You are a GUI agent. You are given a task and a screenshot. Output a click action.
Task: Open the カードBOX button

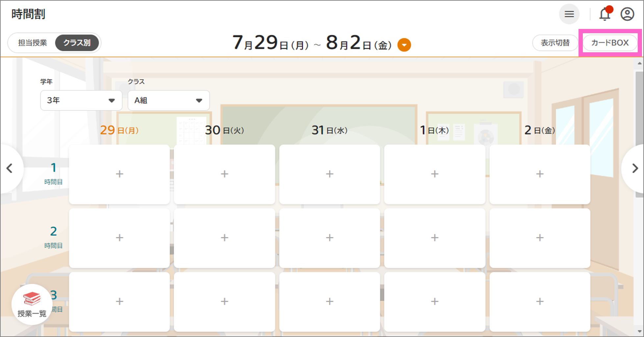[610, 43]
